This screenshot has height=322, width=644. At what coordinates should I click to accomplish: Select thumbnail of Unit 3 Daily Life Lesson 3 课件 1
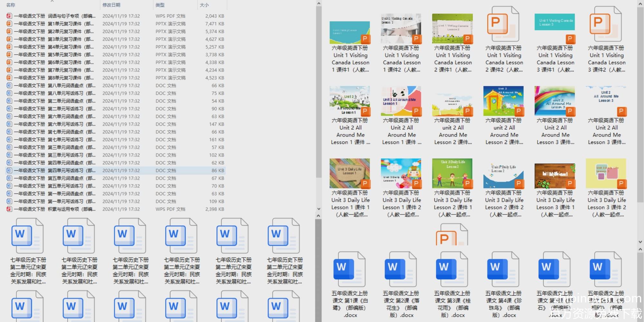(x=555, y=175)
